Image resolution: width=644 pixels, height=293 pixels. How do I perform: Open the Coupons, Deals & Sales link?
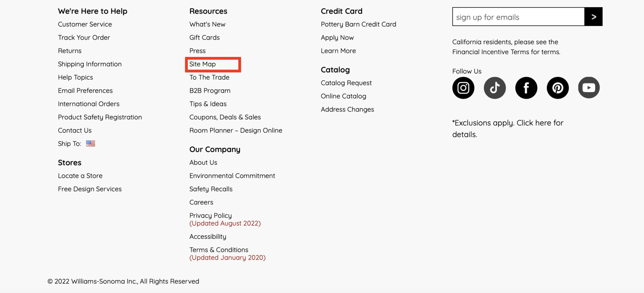(225, 117)
